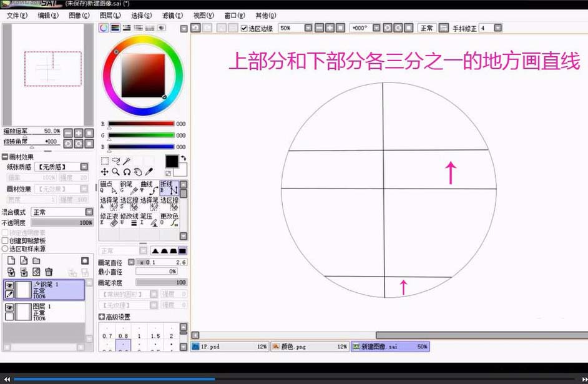The width and height of the screenshot is (588, 384).
Task: Pick the Magnifier zoom tool
Action: [115, 172]
